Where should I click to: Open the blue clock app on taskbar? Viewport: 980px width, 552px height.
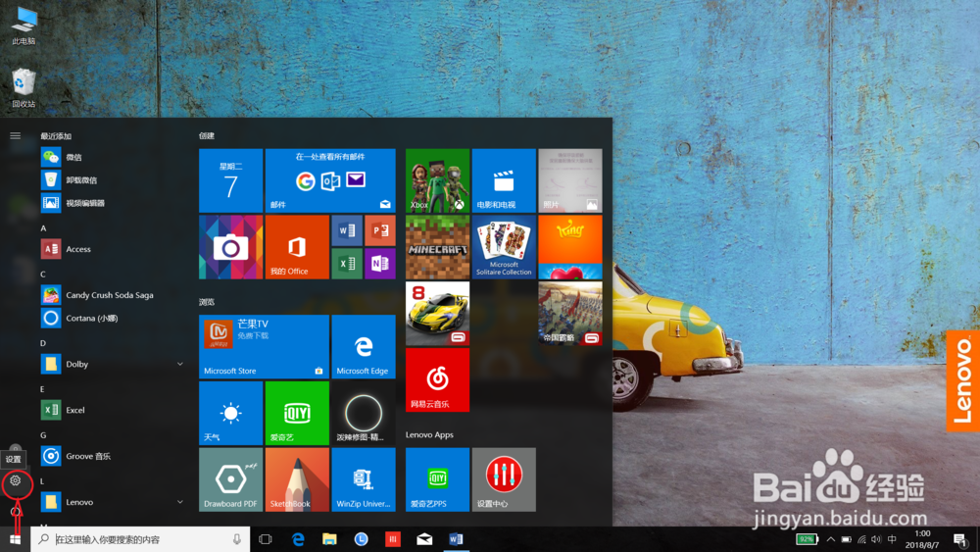[x=361, y=539]
